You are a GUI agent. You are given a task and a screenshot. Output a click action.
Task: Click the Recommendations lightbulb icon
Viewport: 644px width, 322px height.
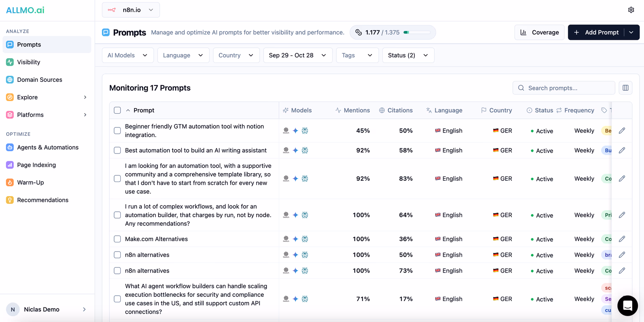click(10, 200)
